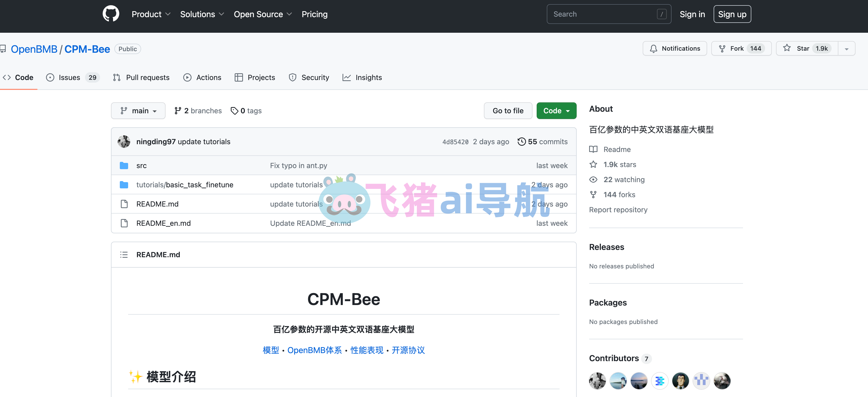The height and width of the screenshot is (397, 868).
Task: Open the Actions tab
Action: click(202, 77)
